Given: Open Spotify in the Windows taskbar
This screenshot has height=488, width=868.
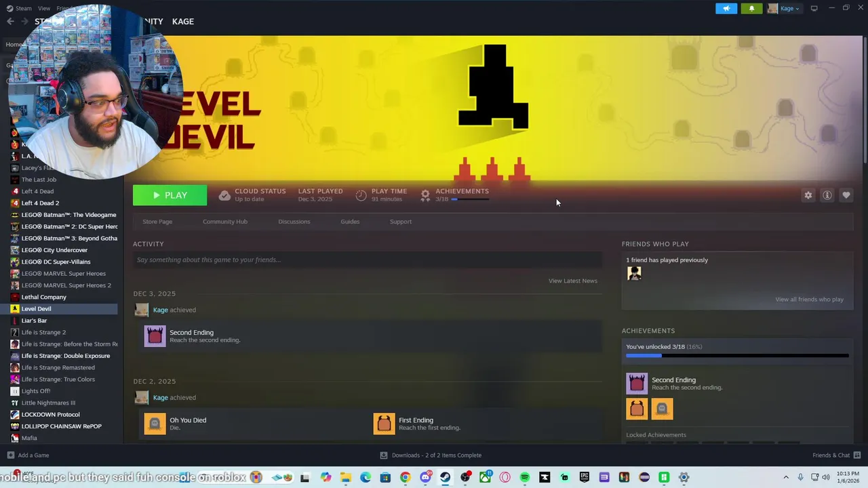Looking at the screenshot, I should [x=524, y=477].
